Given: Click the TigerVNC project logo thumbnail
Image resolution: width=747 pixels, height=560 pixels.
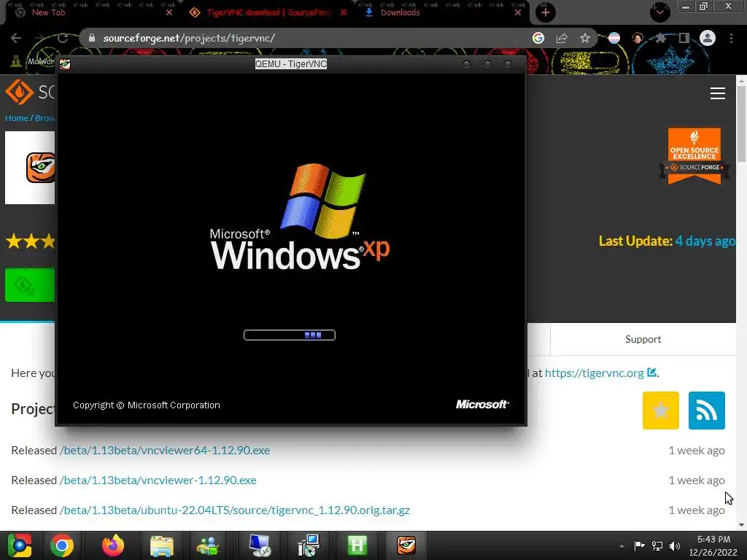Looking at the screenshot, I should click(30, 168).
